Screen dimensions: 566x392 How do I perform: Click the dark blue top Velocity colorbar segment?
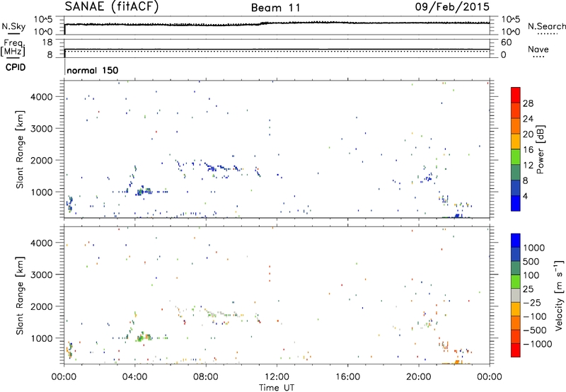coord(516,241)
